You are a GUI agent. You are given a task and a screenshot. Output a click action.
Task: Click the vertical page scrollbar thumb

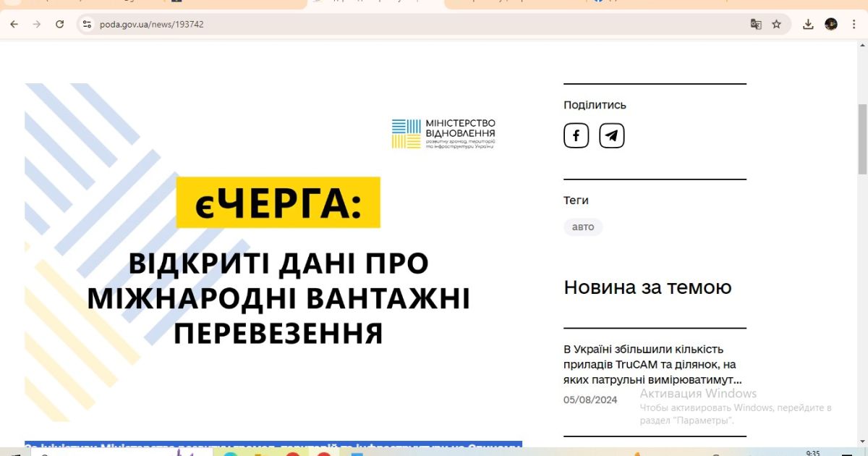click(861, 138)
